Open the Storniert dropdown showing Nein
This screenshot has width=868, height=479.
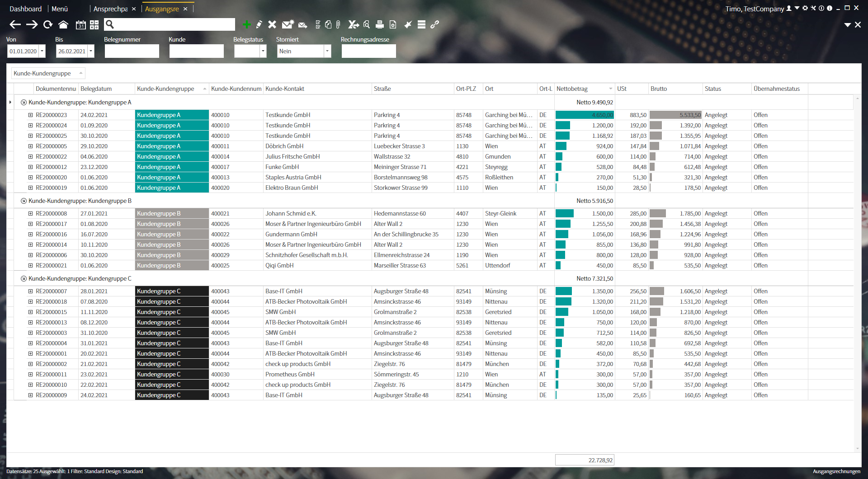pyautogui.click(x=328, y=51)
